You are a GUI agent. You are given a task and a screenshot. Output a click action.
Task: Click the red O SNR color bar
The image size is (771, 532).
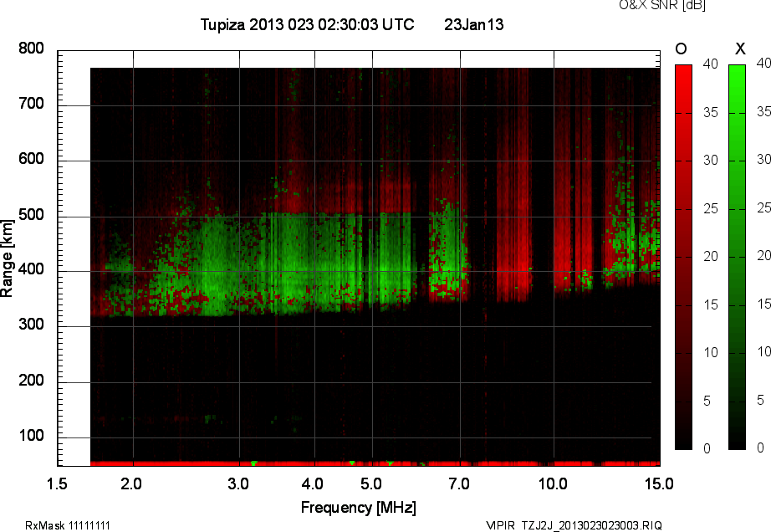(x=683, y=257)
